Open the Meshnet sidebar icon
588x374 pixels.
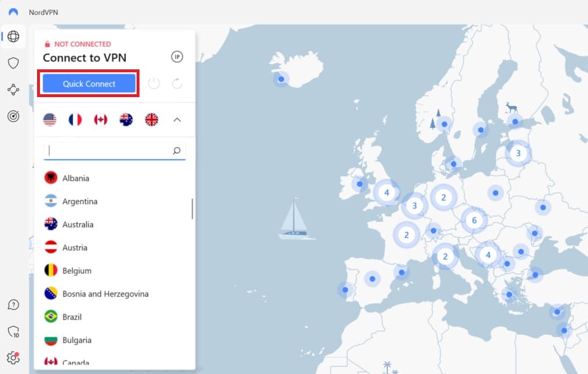13,90
